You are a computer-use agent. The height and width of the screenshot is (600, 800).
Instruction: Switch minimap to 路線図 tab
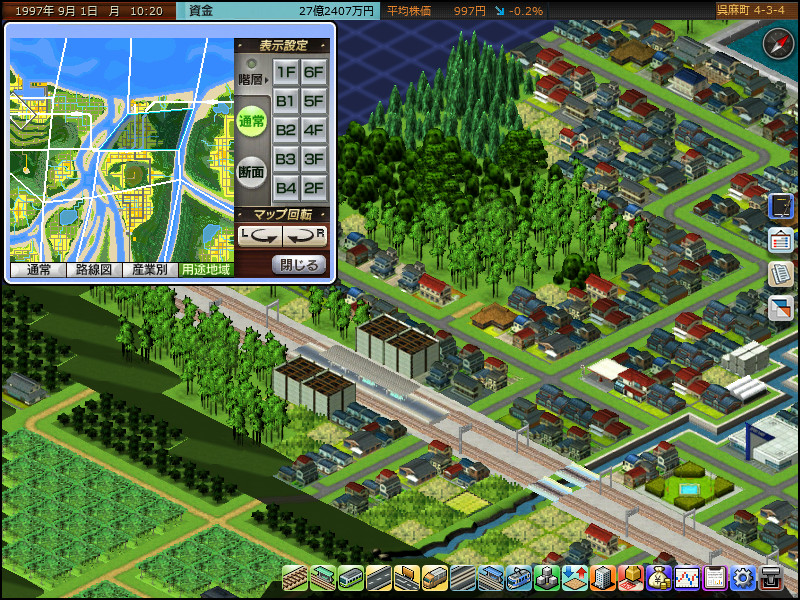tap(94, 269)
